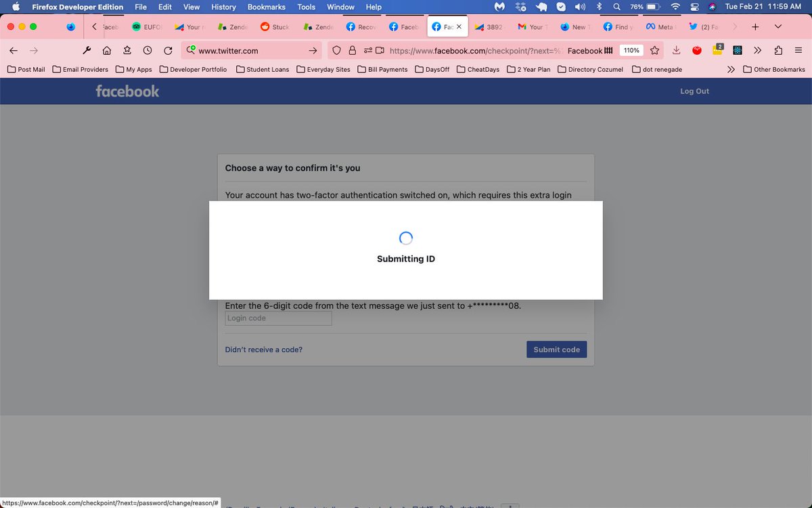Click the Firefox View icon in tab strip
The width and height of the screenshot is (812, 508).
click(x=71, y=27)
